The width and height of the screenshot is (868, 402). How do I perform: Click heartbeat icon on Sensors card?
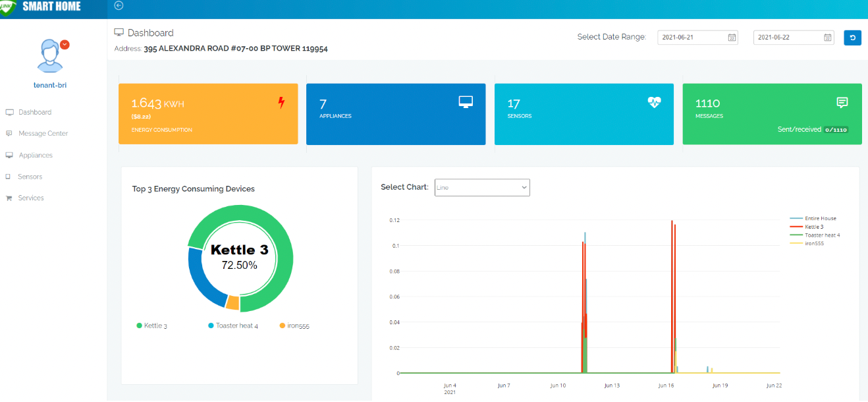coord(654,102)
